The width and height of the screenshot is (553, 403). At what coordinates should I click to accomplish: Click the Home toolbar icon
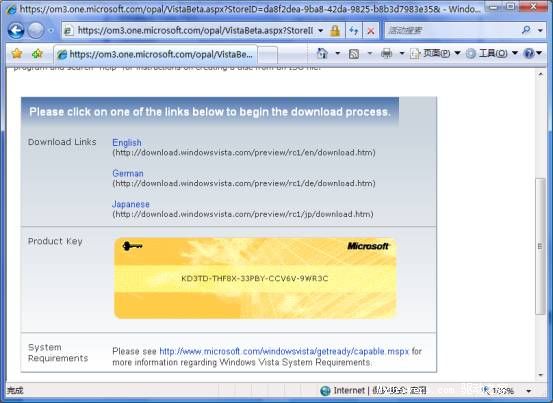[322, 53]
